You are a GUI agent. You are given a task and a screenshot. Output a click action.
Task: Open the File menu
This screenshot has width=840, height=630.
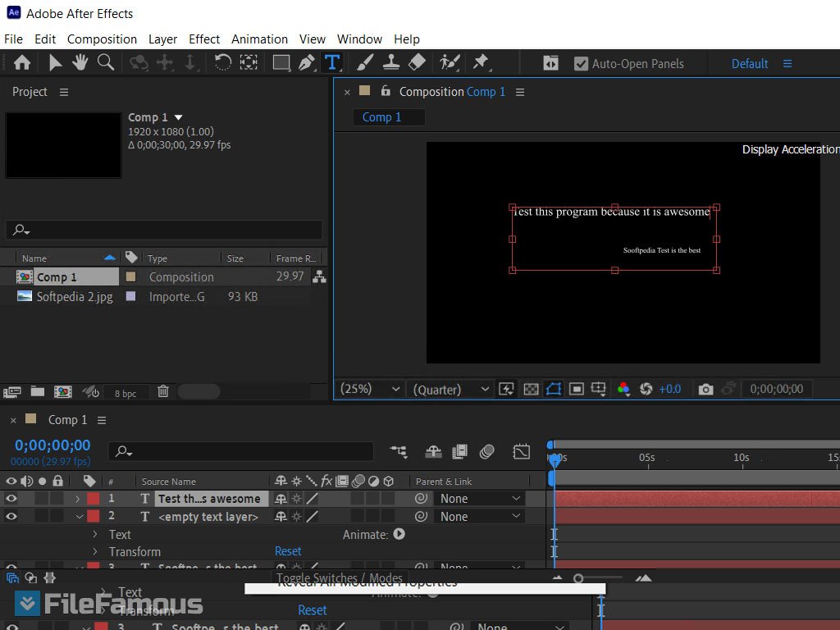pyautogui.click(x=13, y=39)
